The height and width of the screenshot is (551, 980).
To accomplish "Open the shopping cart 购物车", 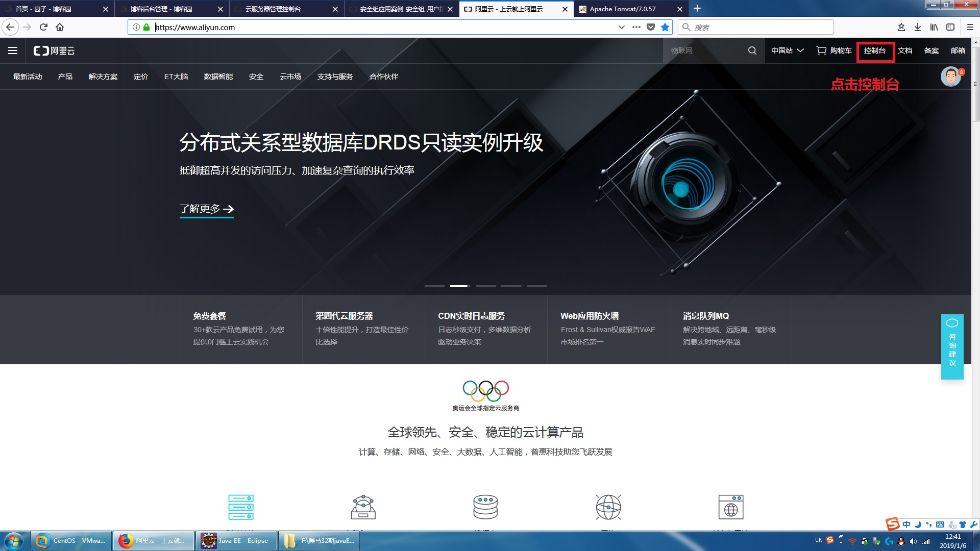I will coord(834,51).
